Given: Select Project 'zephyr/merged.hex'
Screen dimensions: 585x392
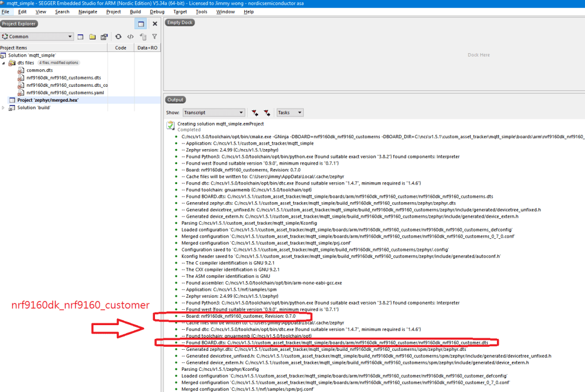Looking at the screenshot, I should 47,100.
